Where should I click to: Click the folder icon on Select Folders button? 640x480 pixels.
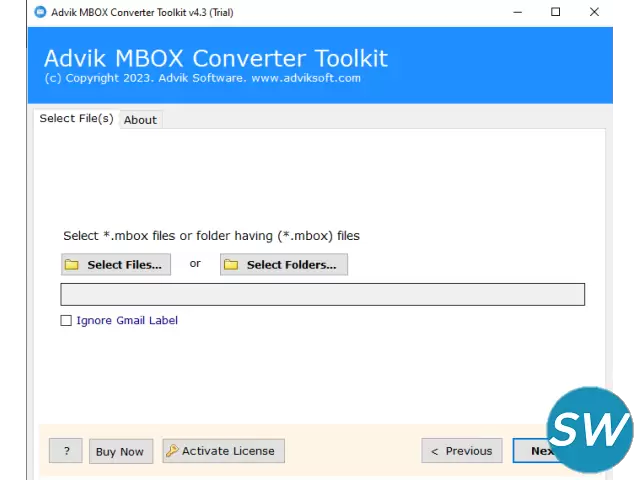click(x=231, y=265)
